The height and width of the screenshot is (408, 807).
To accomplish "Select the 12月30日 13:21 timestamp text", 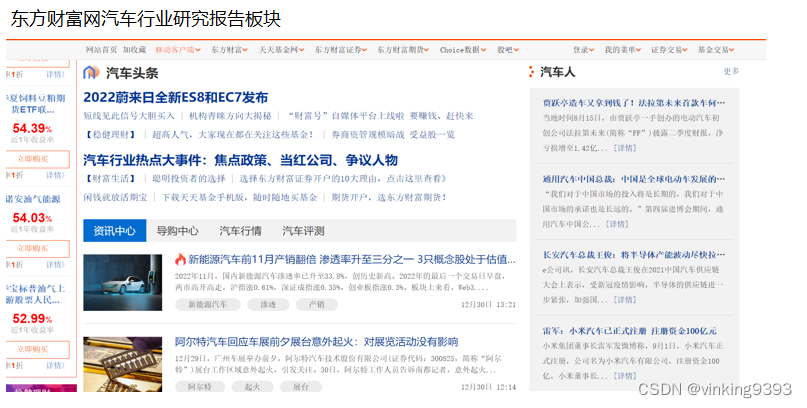I will click(488, 305).
